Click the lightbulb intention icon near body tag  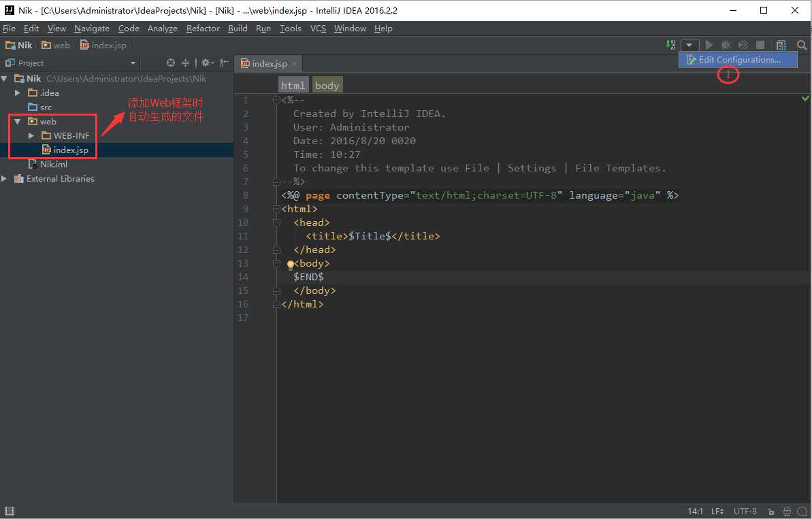(290, 265)
